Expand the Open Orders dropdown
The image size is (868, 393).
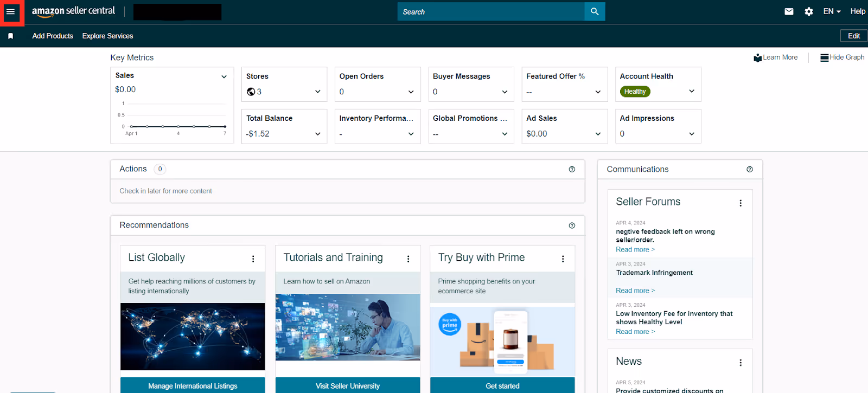click(x=411, y=92)
